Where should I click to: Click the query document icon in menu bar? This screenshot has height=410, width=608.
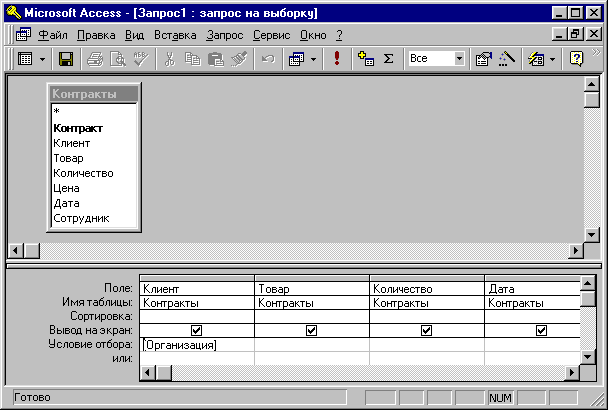tap(24, 35)
